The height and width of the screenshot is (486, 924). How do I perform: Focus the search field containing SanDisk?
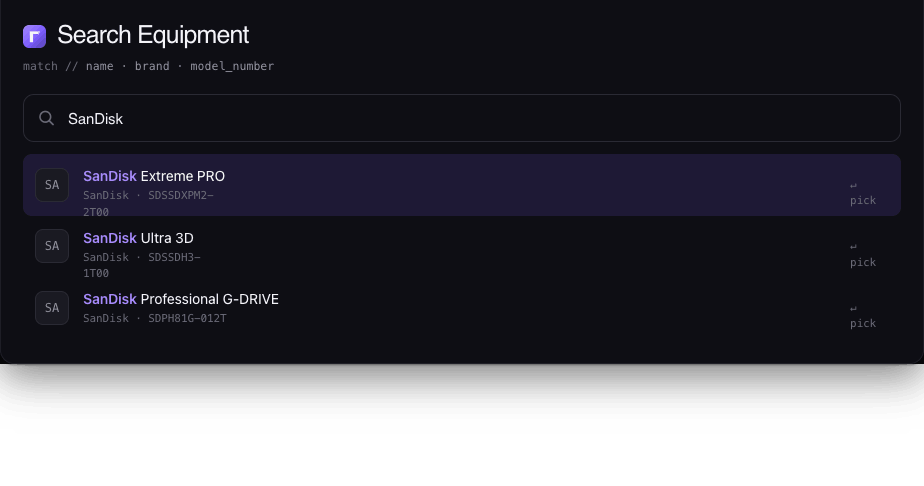click(x=462, y=118)
